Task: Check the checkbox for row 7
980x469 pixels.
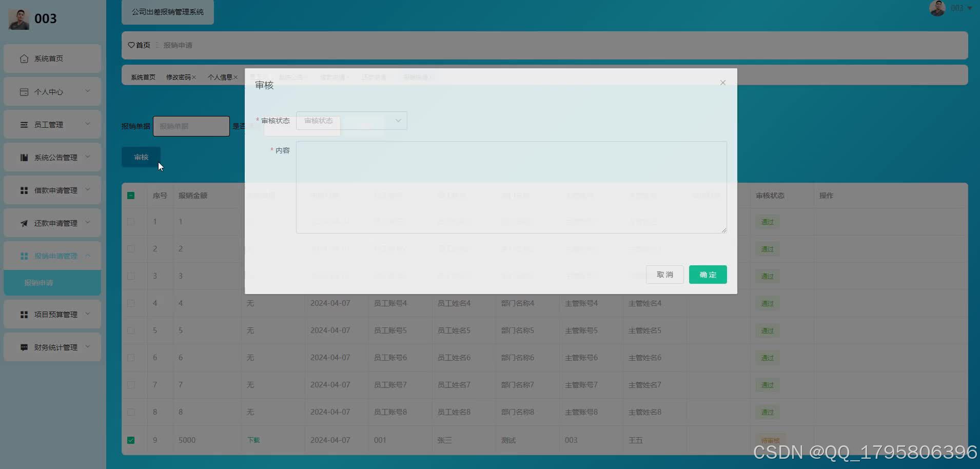Action: click(x=131, y=385)
